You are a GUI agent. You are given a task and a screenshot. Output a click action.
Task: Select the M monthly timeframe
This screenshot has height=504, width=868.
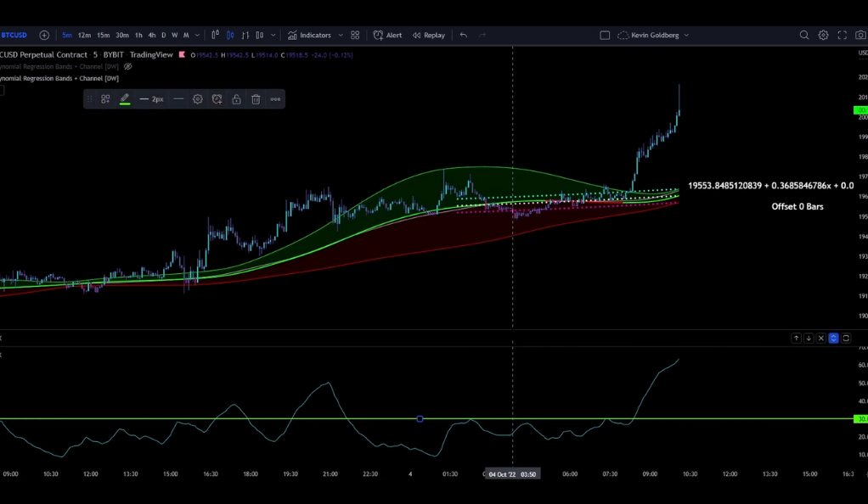pyautogui.click(x=186, y=35)
